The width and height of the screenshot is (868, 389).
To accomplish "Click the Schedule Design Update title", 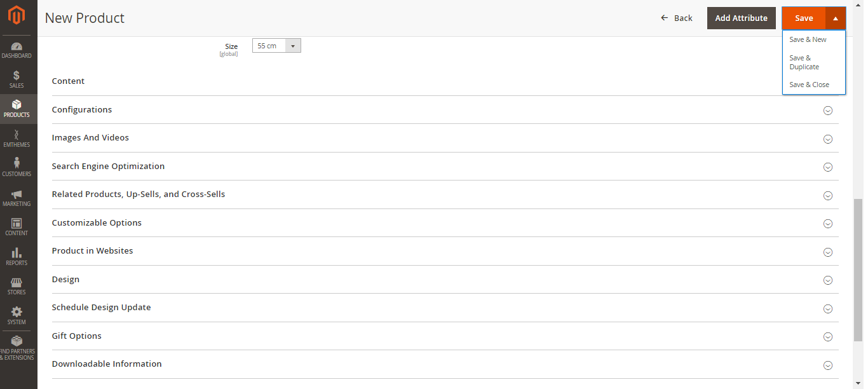I will point(101,307).
